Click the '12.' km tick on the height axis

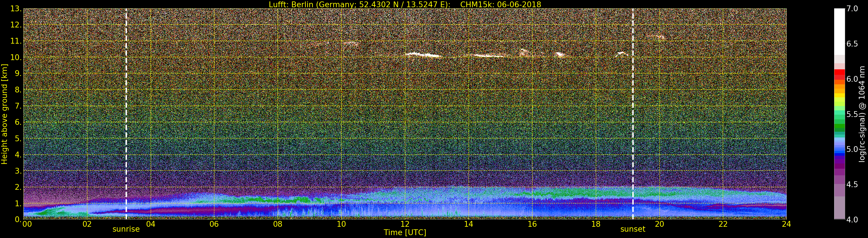click(16, 25)
